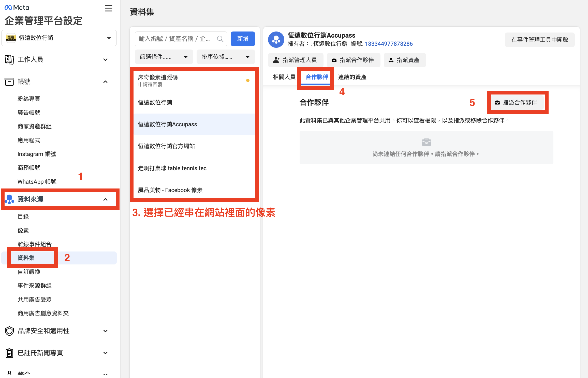Image resolution: width=588 pixels, height=378 pixels.
Task: Click the search magnifier in the dataset search bar
Action: 220,39
